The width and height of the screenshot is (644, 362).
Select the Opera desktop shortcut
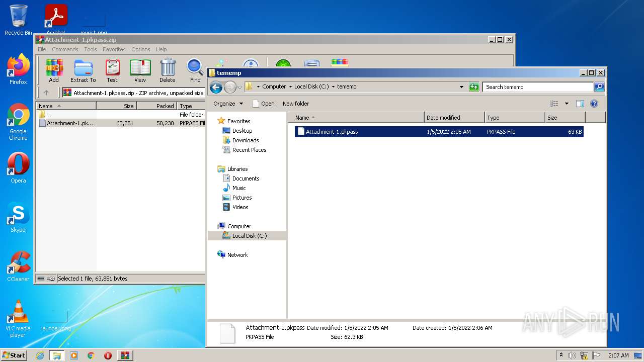pyautogui.click(x=18, y=168)
